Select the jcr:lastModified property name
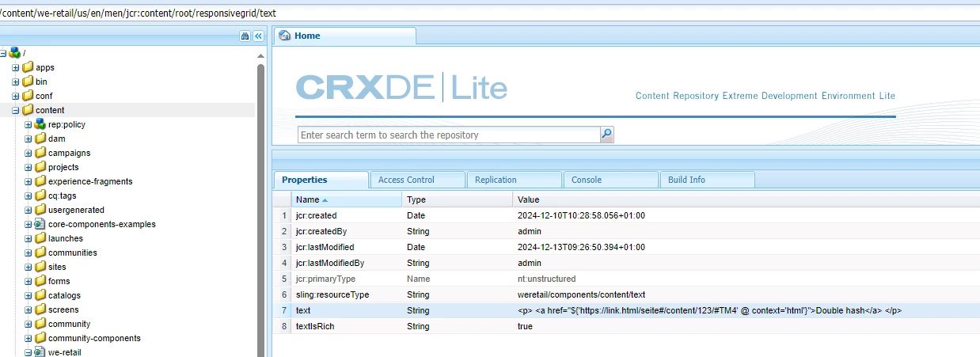Image resolution: width=980 pixels, height=357 pixels. click(x=325, y=247)
